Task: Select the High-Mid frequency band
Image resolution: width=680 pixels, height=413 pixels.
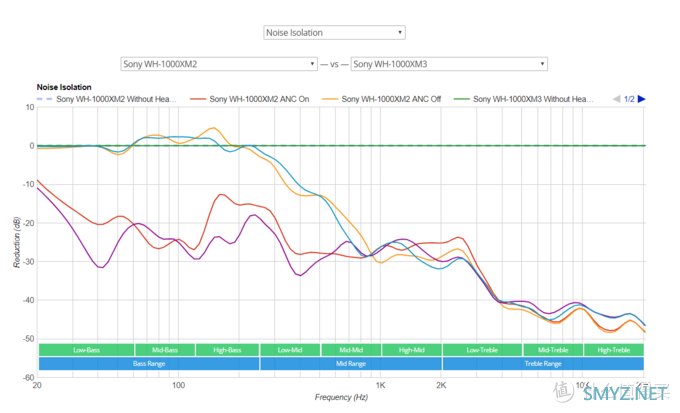Action: pos(412,350)
